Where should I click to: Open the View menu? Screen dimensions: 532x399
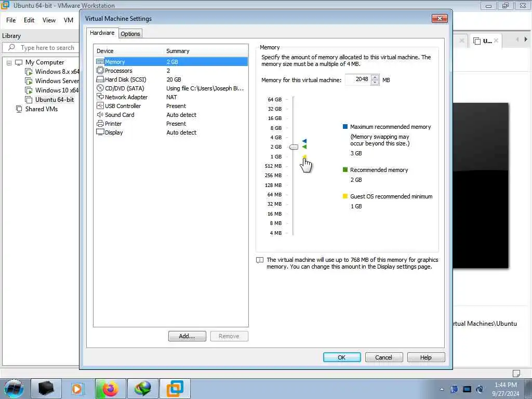(49, 20)
